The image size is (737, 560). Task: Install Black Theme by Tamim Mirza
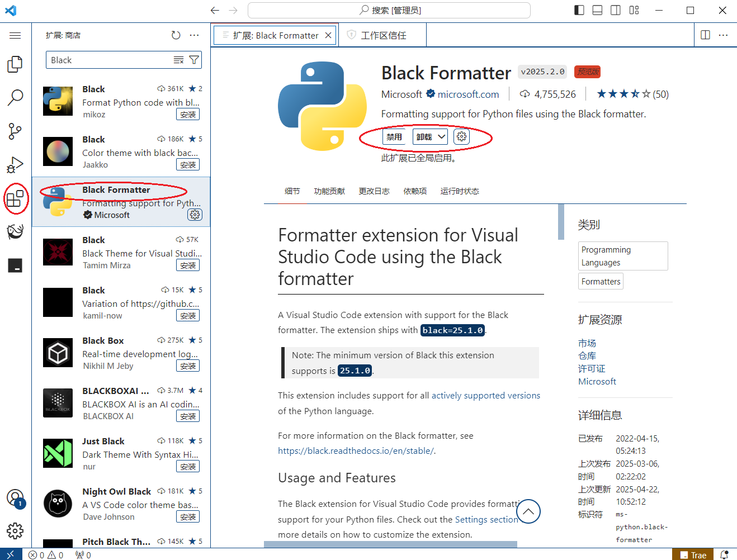pos(188,265)
